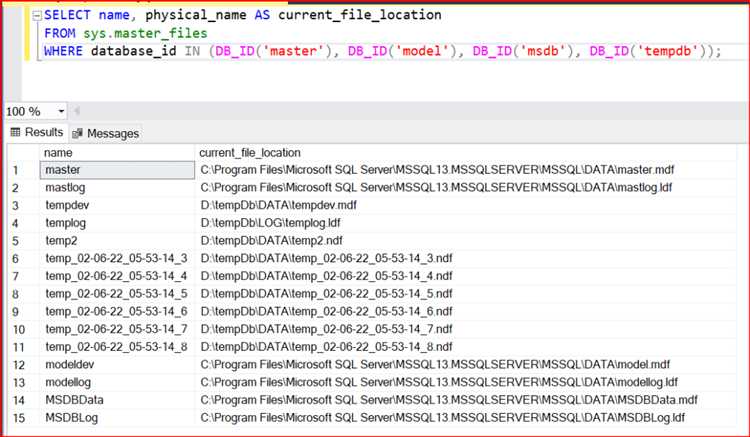Open the 100 % zoom dropdown

click(62, 111)
